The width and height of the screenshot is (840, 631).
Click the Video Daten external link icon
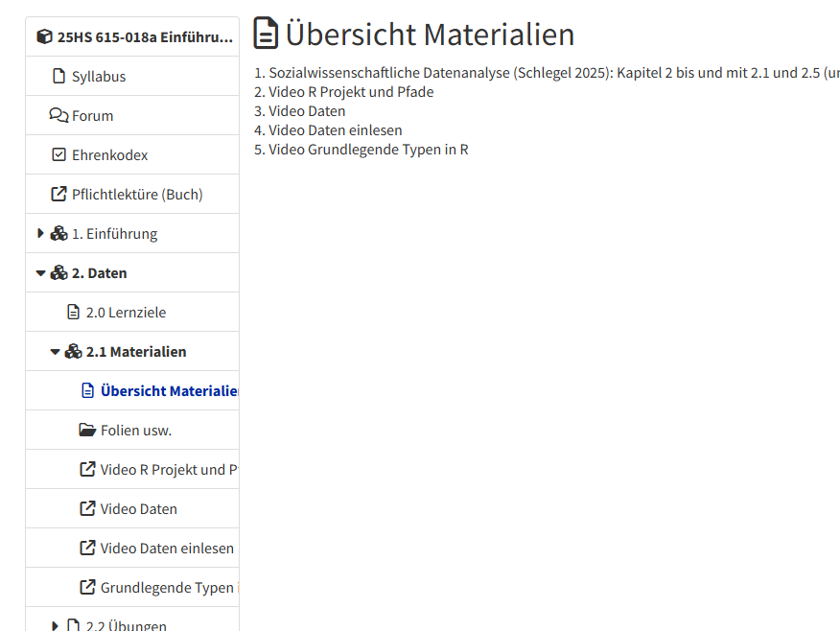click(x=87, y=509)
